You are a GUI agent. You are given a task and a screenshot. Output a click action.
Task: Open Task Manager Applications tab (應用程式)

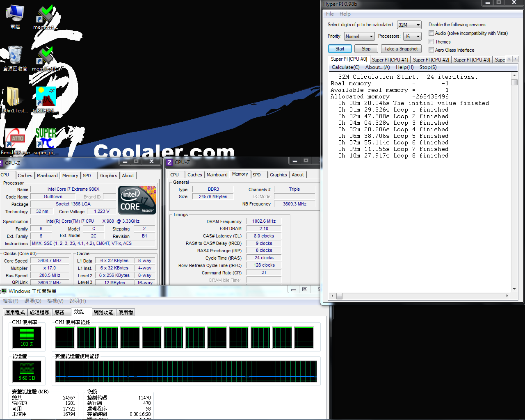[15, 313]
